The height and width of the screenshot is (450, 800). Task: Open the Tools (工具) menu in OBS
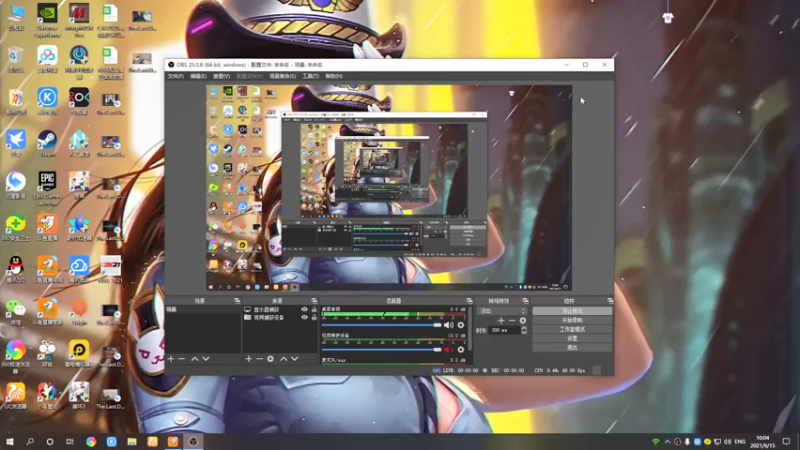(x=310, y=77)
